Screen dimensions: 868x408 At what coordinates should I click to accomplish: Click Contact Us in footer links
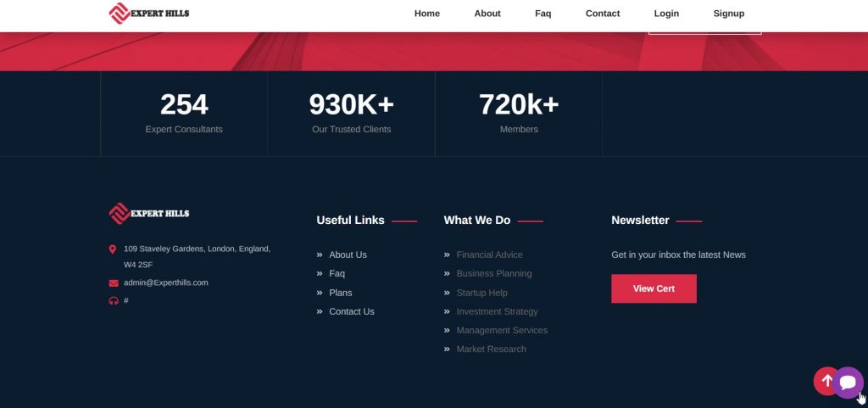352,312
